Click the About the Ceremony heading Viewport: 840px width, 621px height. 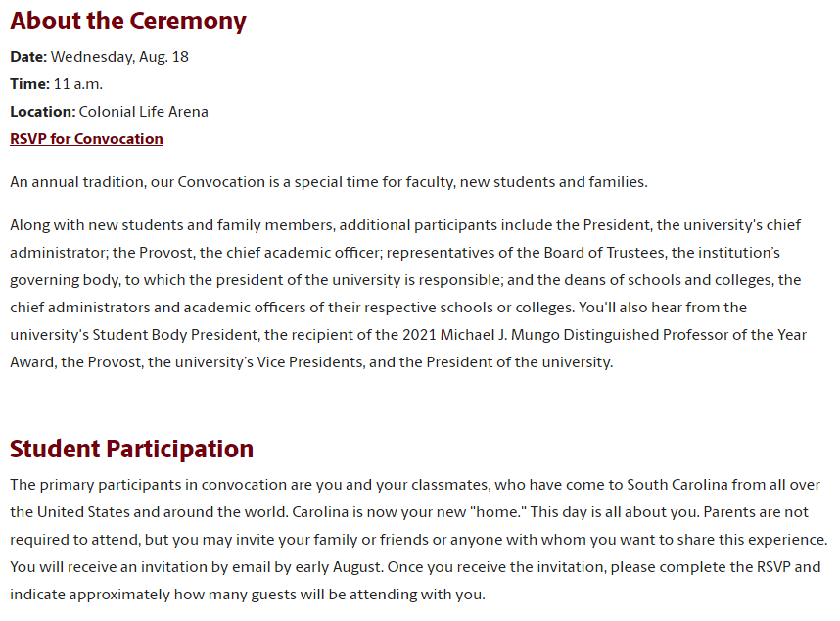128,22
